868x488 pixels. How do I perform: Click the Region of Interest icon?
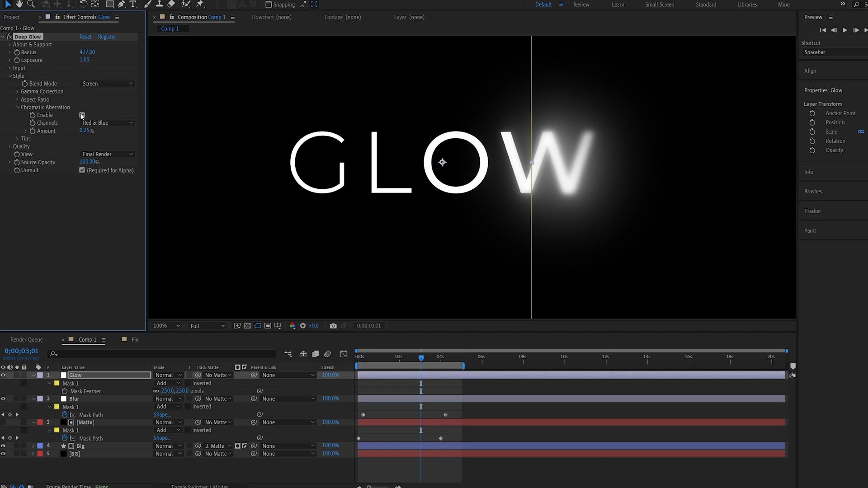[268, 326]
